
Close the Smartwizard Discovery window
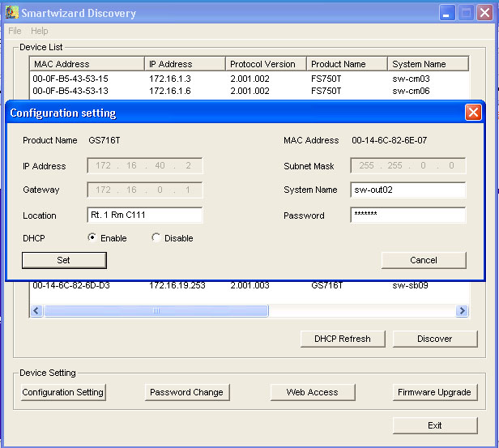484,13
